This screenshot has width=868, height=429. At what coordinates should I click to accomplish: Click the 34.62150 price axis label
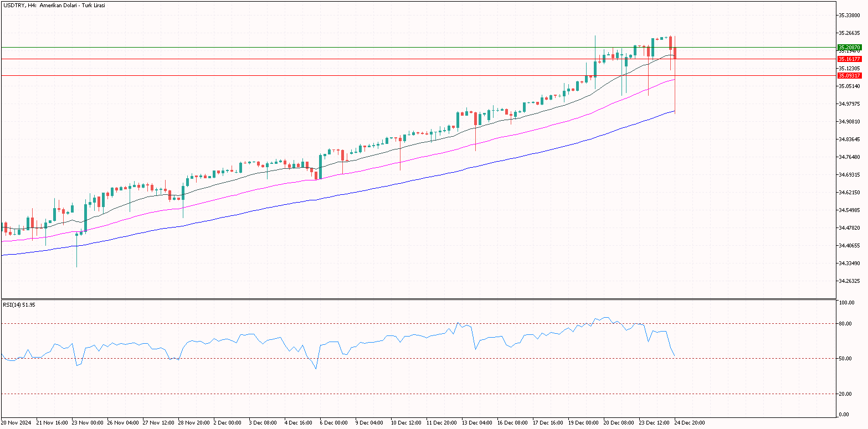[x=849, y=193]
